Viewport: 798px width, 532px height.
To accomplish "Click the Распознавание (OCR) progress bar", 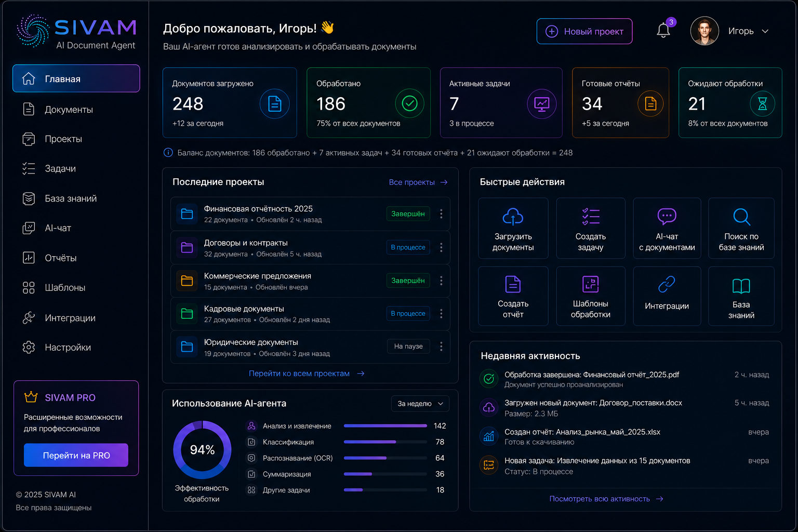I will pos(385,458).
